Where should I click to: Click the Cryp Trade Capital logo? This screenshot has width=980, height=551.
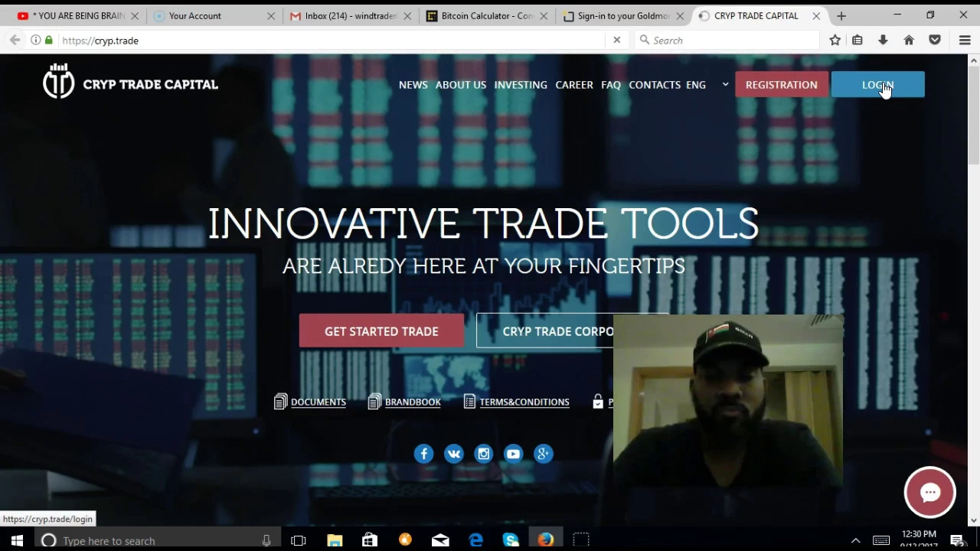pos(130,81)
